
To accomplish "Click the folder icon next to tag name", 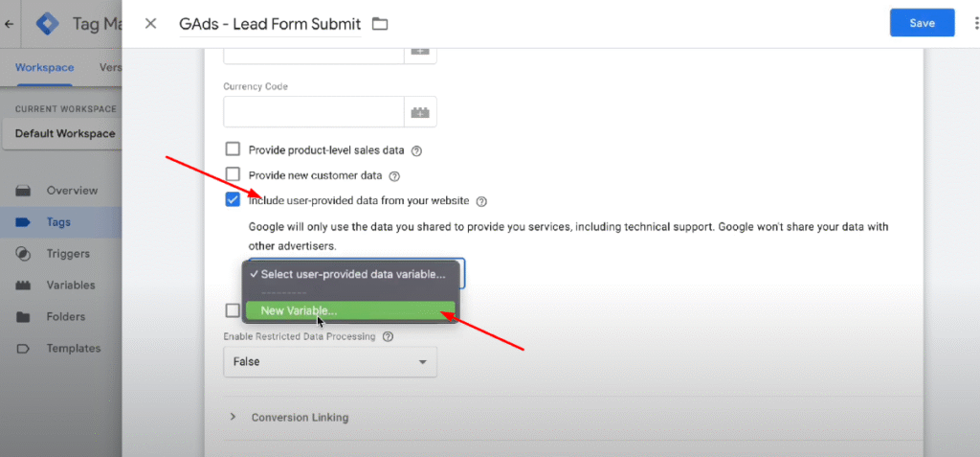I will click(x=380, y=24).
